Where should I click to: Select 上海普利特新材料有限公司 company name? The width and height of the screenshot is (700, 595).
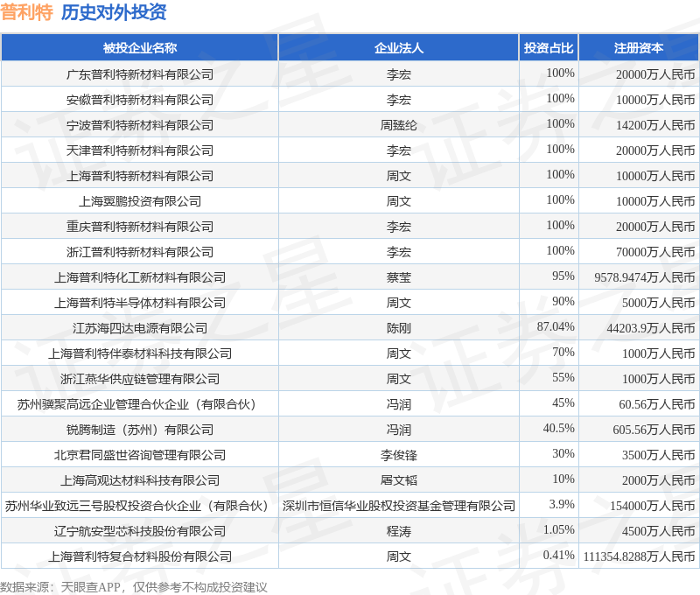click(x=140, y=177)
